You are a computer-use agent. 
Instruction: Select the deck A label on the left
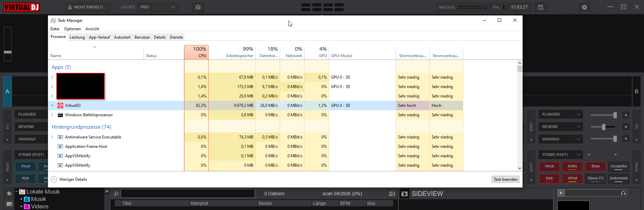7,91
